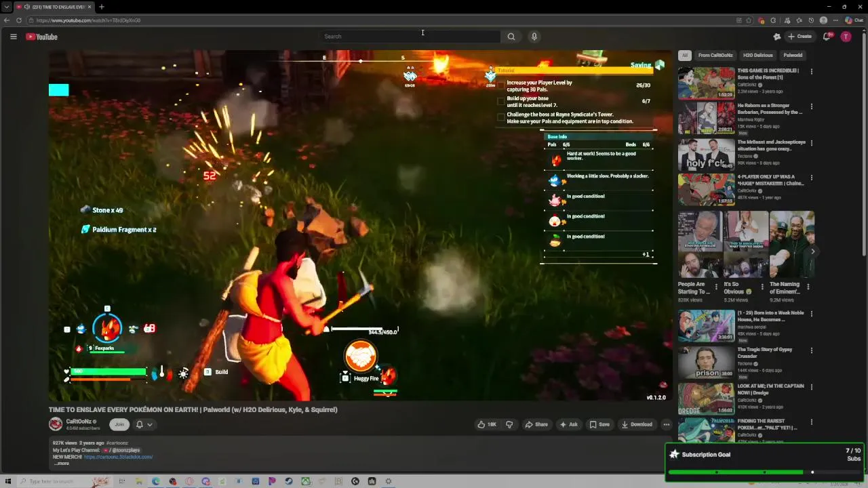Open options for Sons of the Forest video
The height and width of the screenshot is (488, 868).
[812, 71]
